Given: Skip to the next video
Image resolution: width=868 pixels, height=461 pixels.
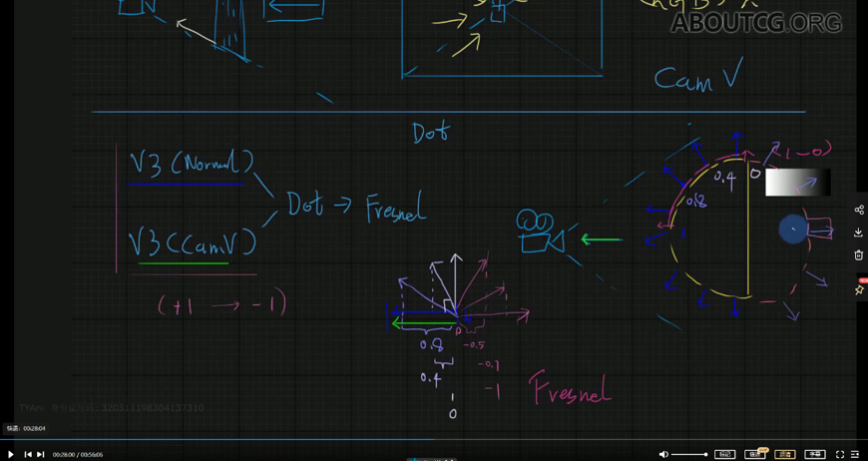Looking at the screenshot, I should 41,455.
